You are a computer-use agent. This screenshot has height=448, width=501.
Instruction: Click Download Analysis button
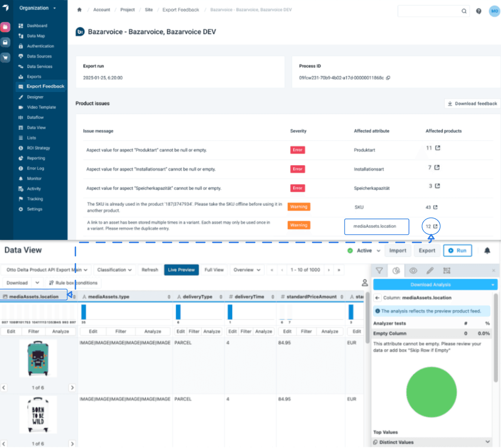pos(430,285)
